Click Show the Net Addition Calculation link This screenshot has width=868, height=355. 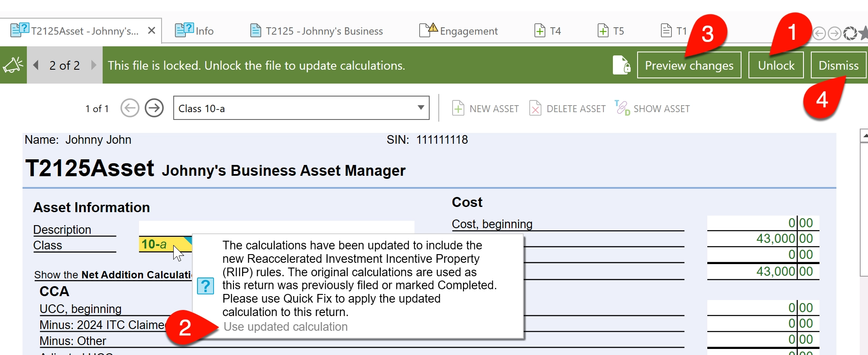[113, 275]
